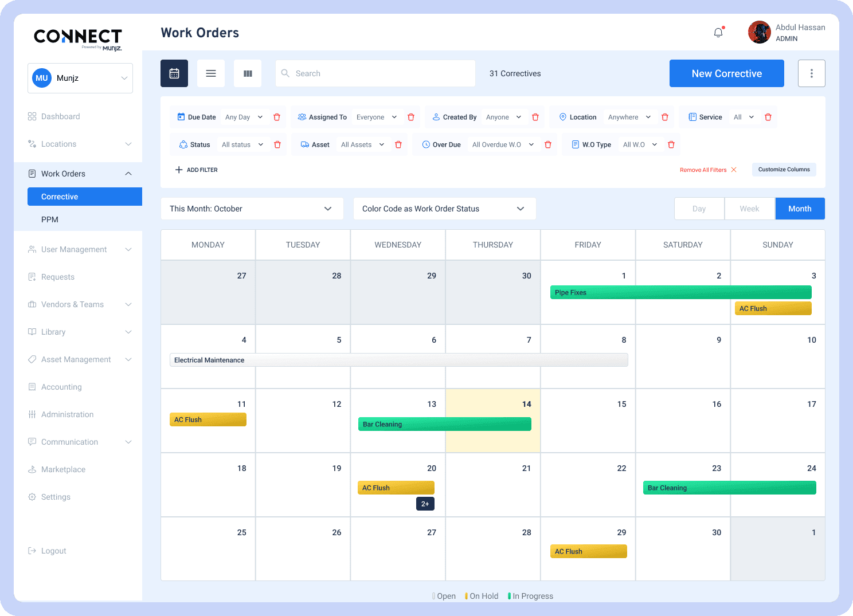
Task: Switch calendar to Day view
Action: tap(699, 209)
